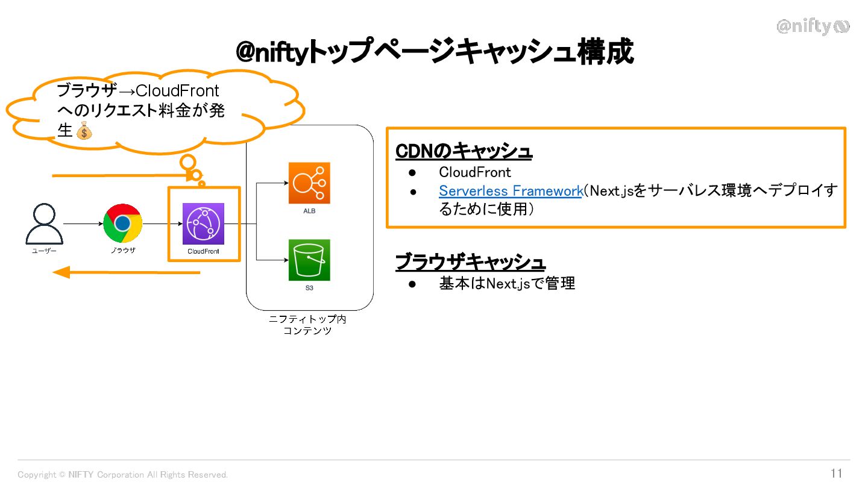
Task: Click the 'CDNのキャッシュ' heading
Action: (464, 151)
